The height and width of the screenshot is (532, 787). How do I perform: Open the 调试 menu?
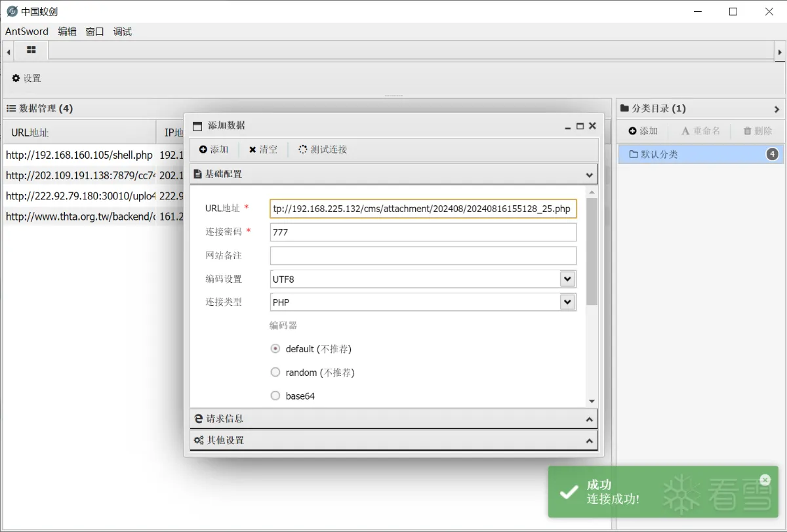pos(122,31)
